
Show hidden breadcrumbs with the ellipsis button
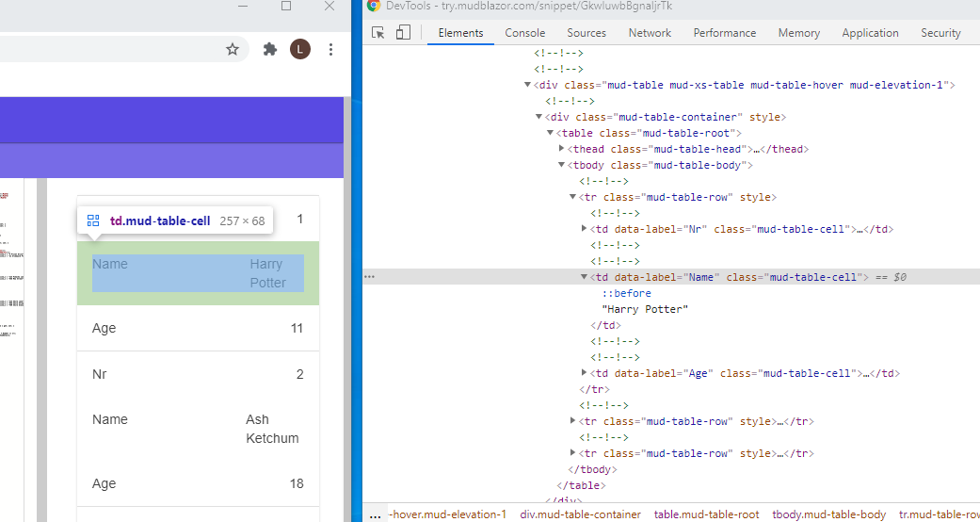point(375,515)
